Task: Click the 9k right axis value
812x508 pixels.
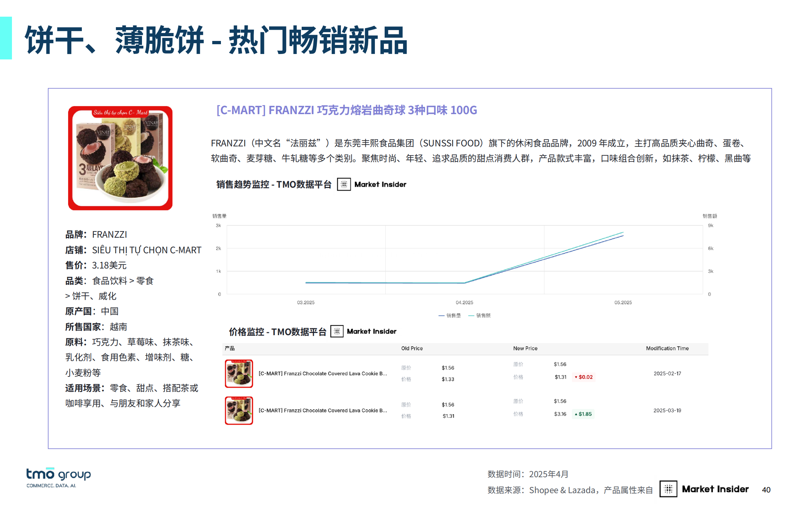Action: coord(711,226)
